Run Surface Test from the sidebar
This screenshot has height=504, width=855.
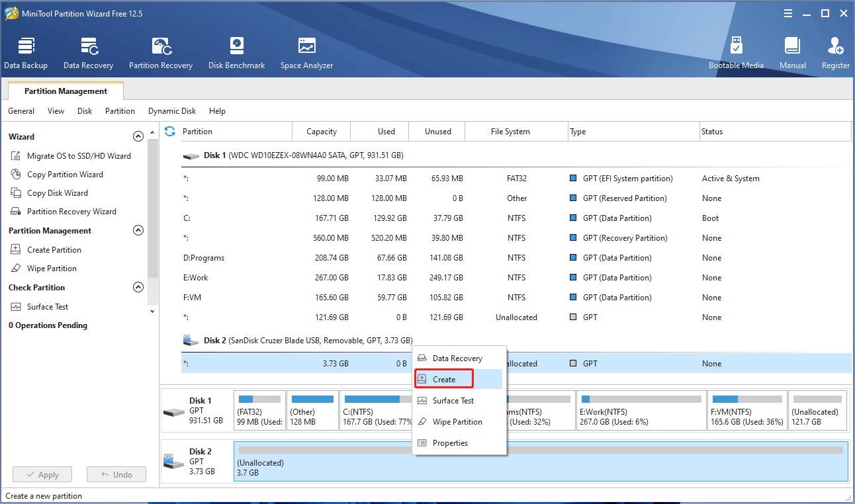tap(39, 307)
